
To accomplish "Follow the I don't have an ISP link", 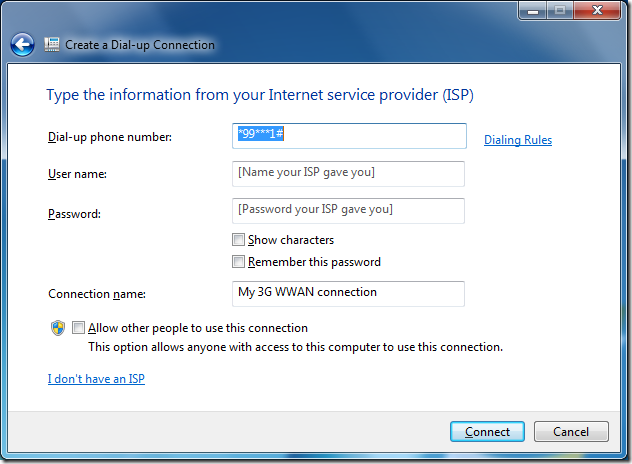I will [96, 379].
